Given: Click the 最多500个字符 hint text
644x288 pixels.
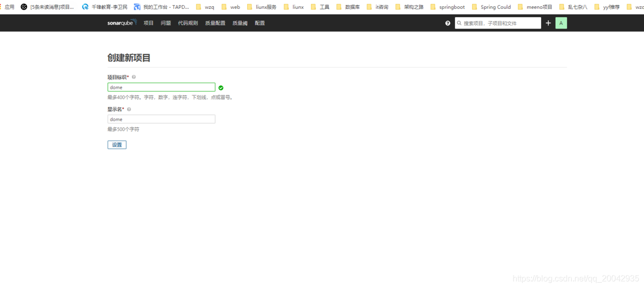Looking at the screenshot, I should 123,129.
